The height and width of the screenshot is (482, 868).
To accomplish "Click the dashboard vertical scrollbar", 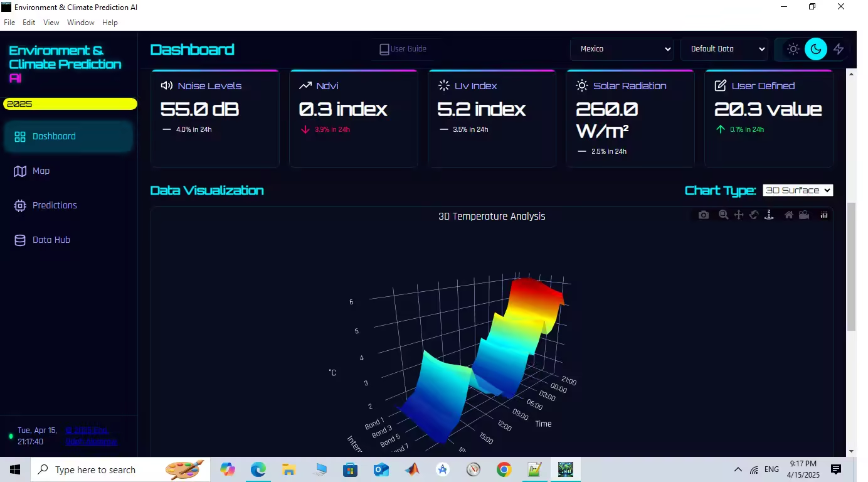I will 851,267.
